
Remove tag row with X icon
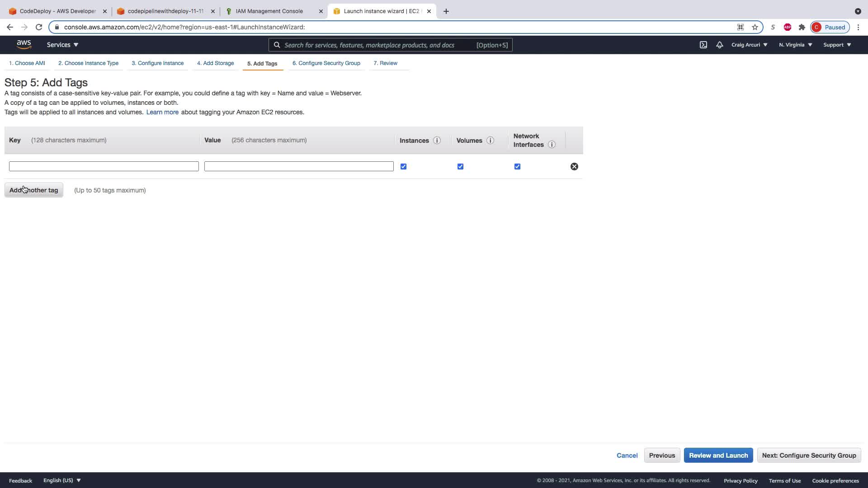(x=574, y=166)
